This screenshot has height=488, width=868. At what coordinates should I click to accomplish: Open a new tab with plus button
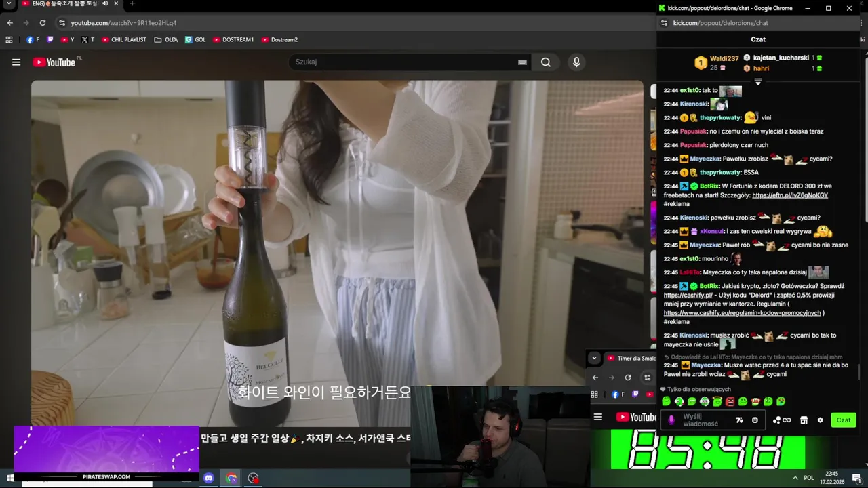132,4
